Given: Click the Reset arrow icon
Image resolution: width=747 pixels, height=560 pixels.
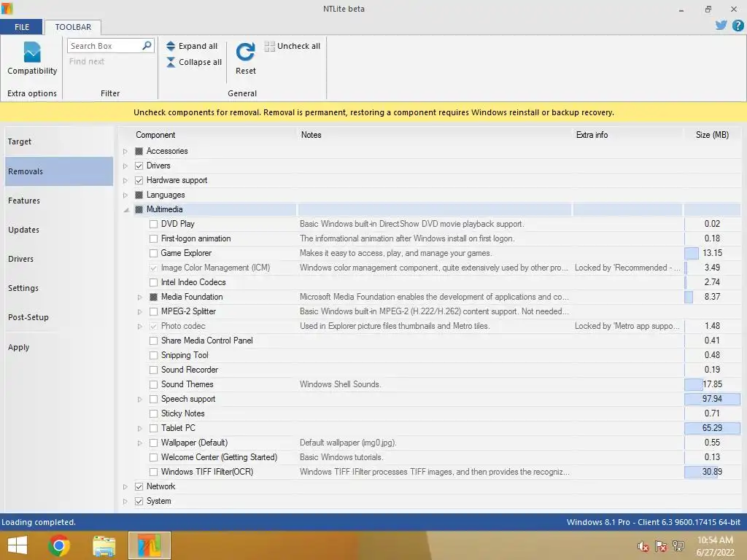Looking at the screenshot, I should click(245, 52).
